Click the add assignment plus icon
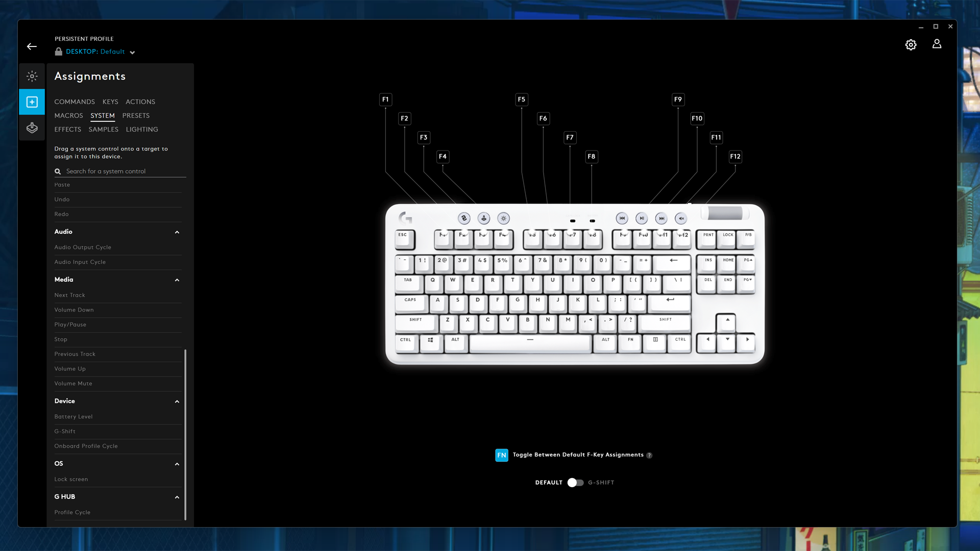 pyautogui.click(x=32, y=102)
